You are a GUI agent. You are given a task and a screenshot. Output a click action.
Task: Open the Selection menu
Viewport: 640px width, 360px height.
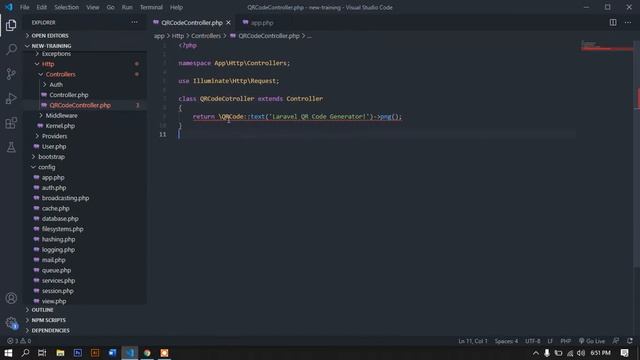point(67,7)
